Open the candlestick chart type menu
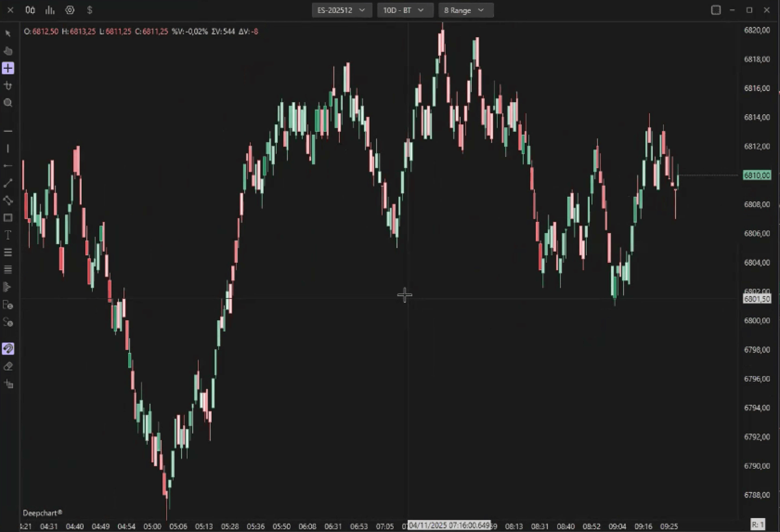 click(30, 10)
